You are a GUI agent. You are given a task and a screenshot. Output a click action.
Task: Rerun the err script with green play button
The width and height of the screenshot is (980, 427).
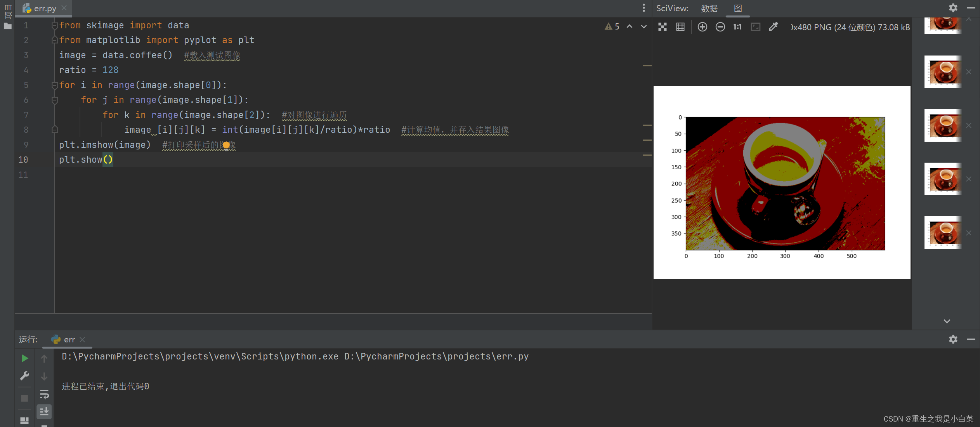(x=24, y=358)
